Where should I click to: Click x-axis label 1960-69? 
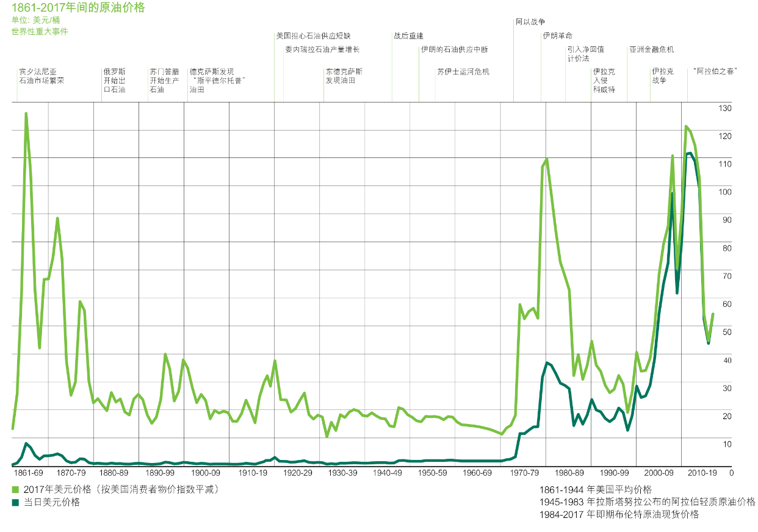coord(478,473)
